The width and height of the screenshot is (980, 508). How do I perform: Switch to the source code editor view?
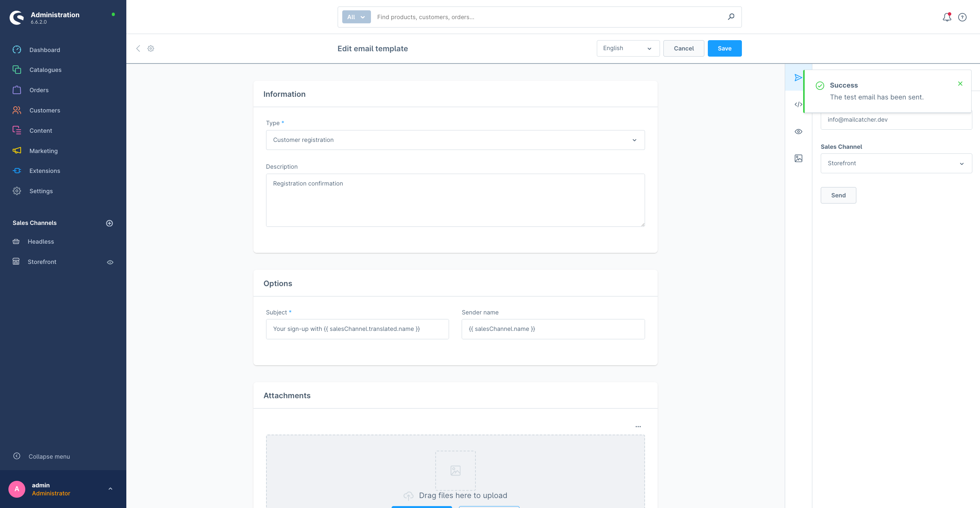798,104
